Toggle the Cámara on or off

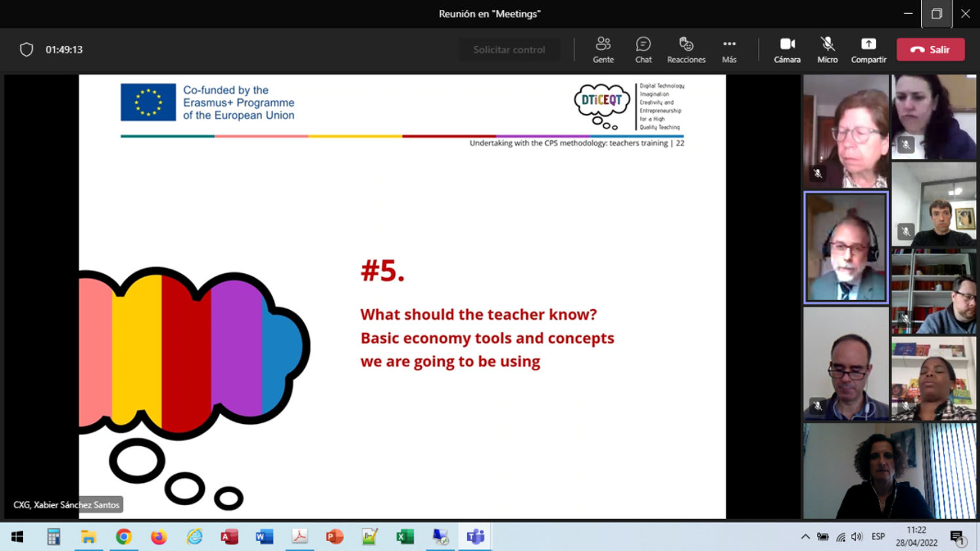point(787,50)
